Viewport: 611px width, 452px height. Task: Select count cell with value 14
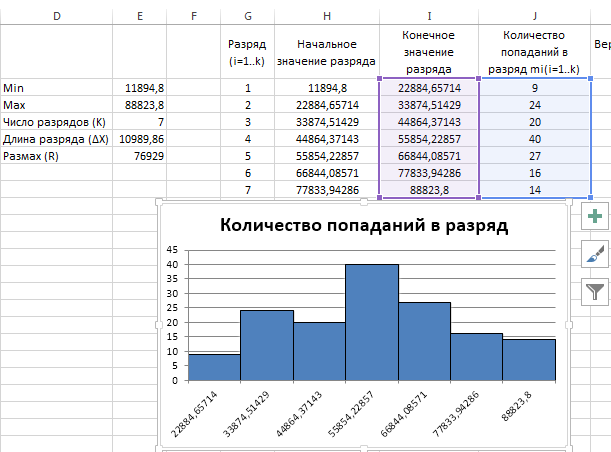pos(535,190)
